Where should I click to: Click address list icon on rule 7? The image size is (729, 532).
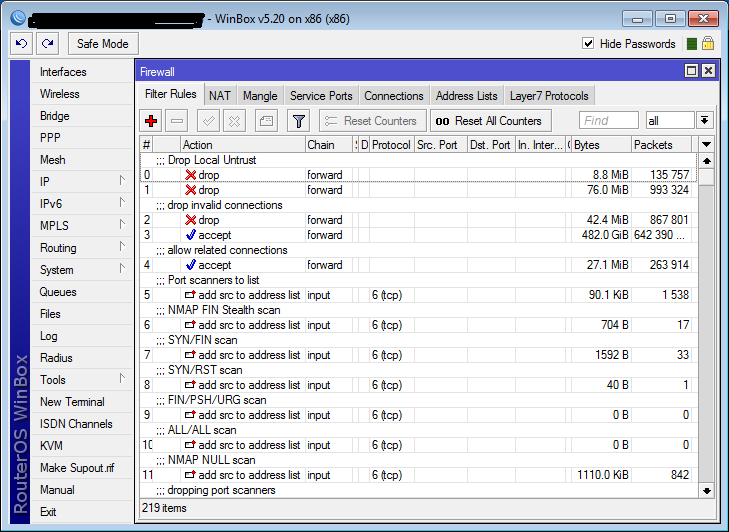(x=191, y=355)
